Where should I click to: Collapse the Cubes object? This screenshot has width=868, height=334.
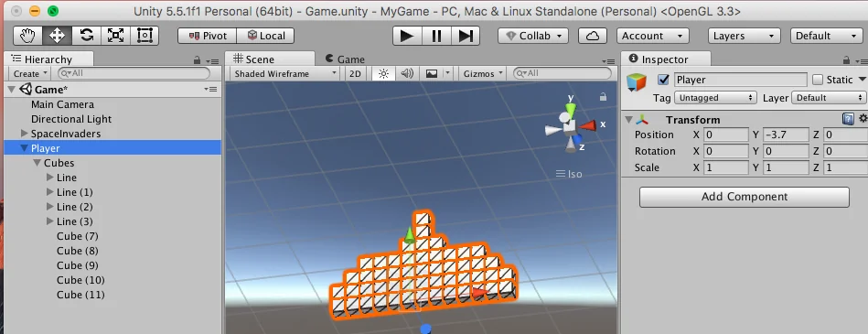tap(38, 163)
